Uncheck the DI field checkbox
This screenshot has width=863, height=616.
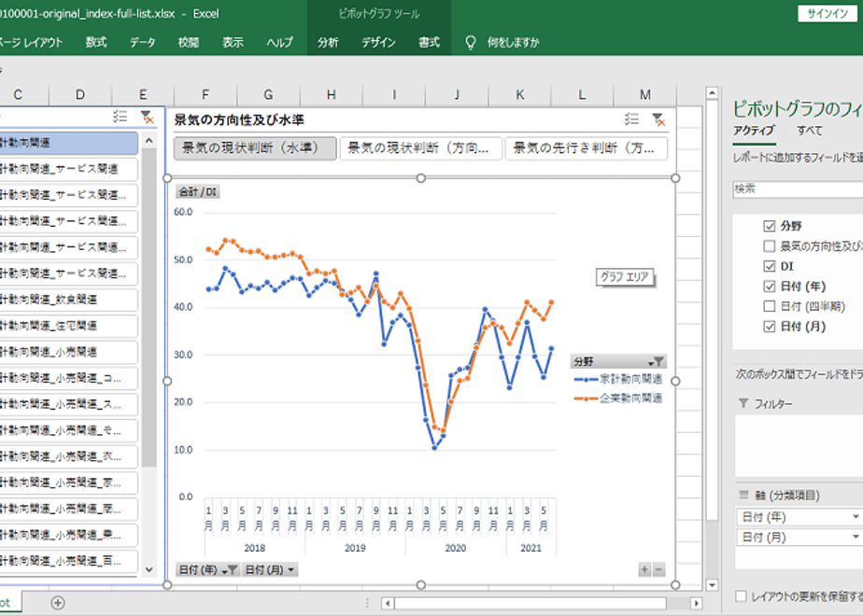point(769,266)
